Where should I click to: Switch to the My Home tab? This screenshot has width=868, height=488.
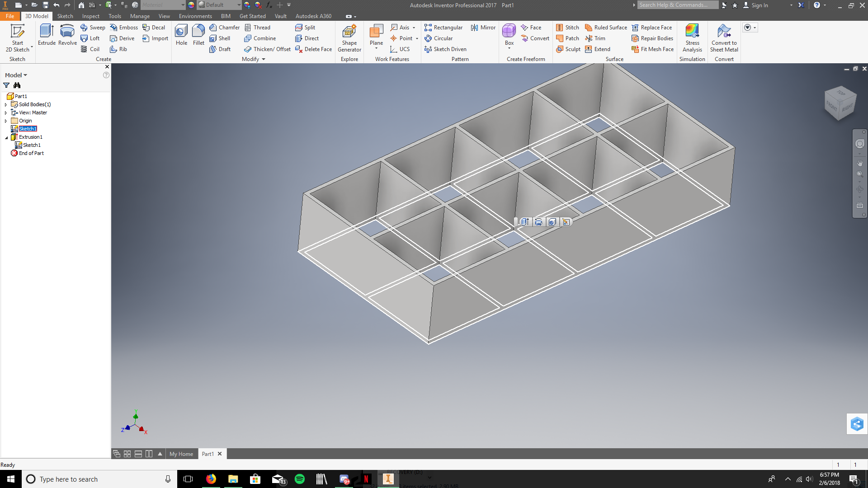tap(181, 454)
